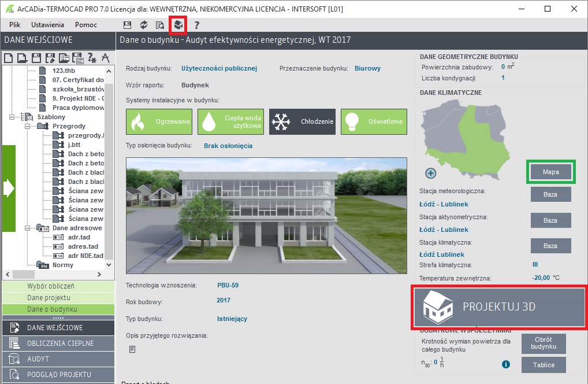Switch to Dane projektu section
The image size is (588, 384).
(x=58, y=298)
